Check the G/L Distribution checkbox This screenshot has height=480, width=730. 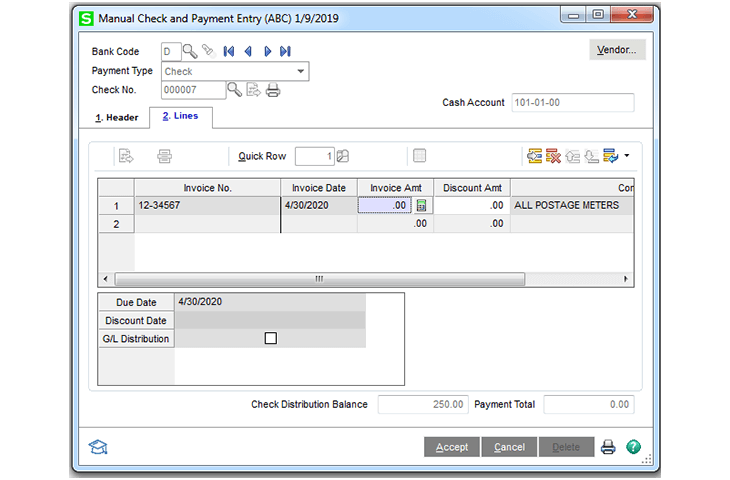(270, 339)
